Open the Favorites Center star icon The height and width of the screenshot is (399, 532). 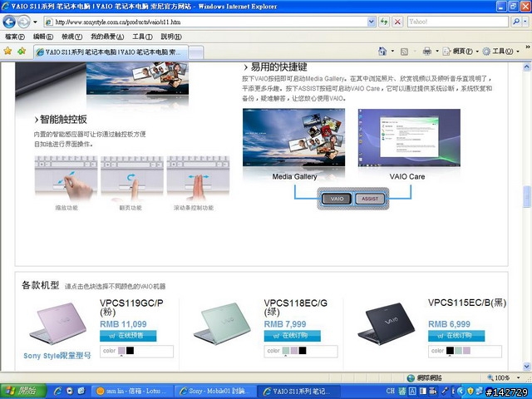coord(7,52)
